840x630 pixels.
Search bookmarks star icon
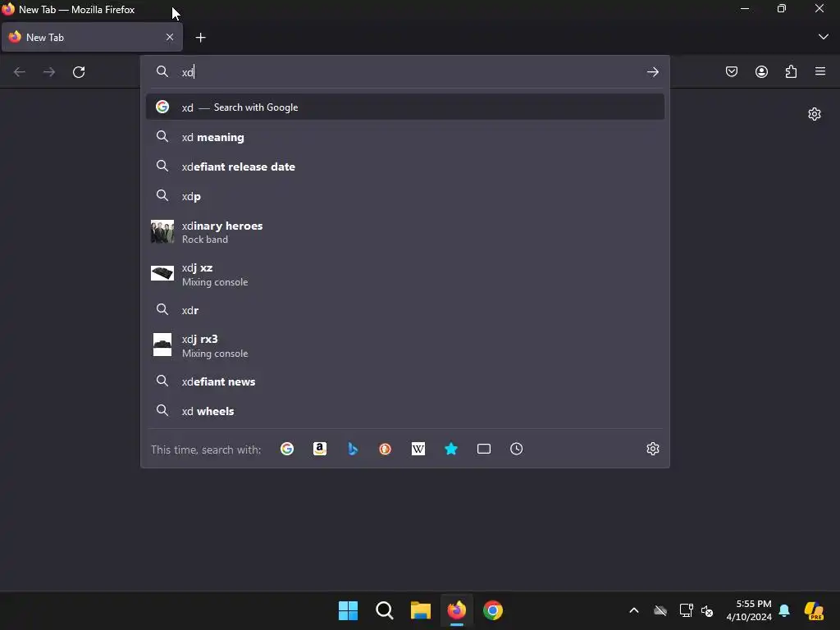click(x=451, y=449)
